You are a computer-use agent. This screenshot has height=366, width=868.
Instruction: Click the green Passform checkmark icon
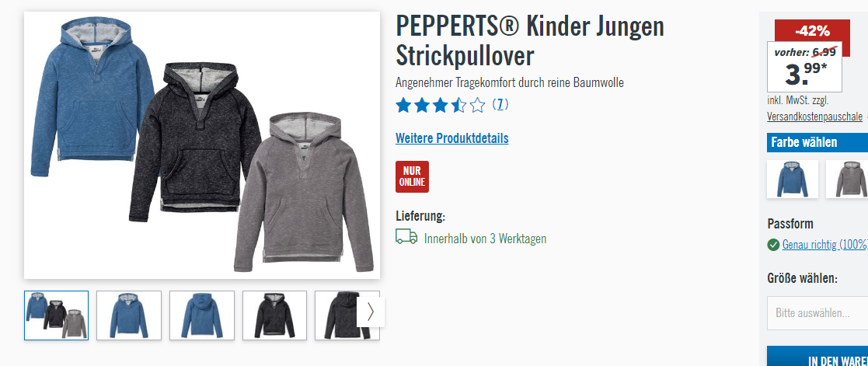(773, 244)
